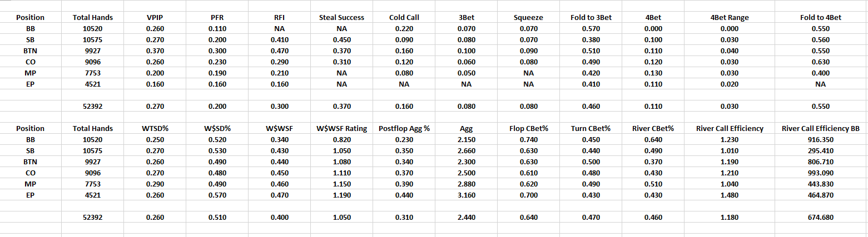Click the MP row label in lower table
This screenshot has width=868, height=237.
click(31, 184)
